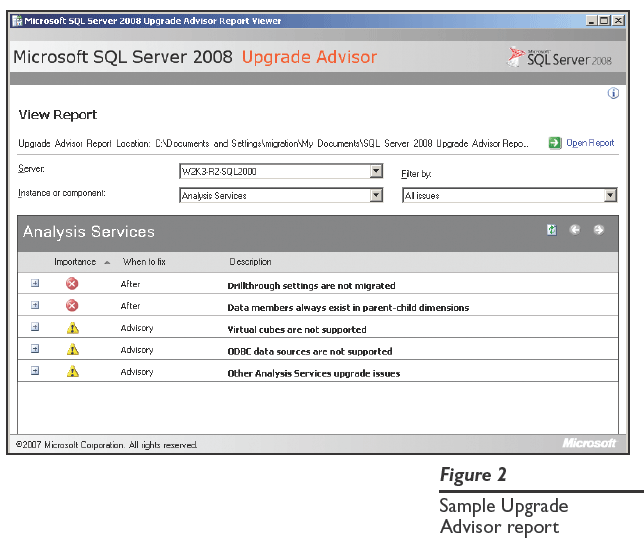
Task: Click the 'After' value in Drillthrough settings row
Action: point(130,284)
